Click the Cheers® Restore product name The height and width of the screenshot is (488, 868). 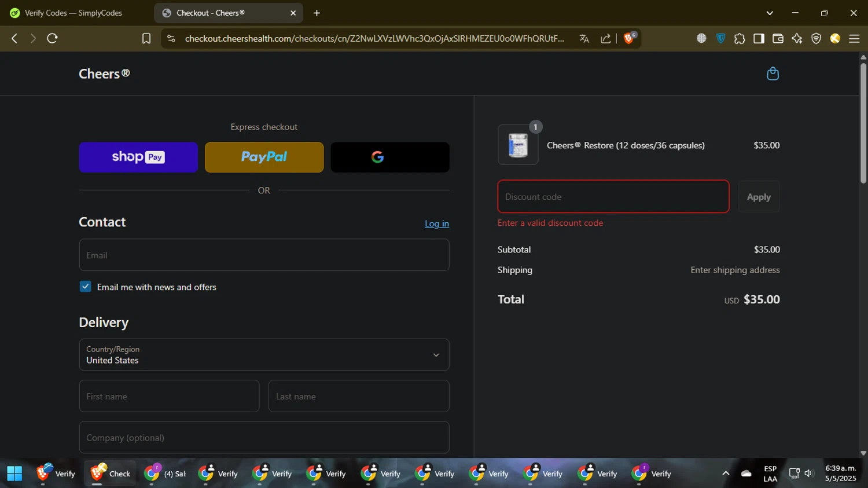click(626, 145)
